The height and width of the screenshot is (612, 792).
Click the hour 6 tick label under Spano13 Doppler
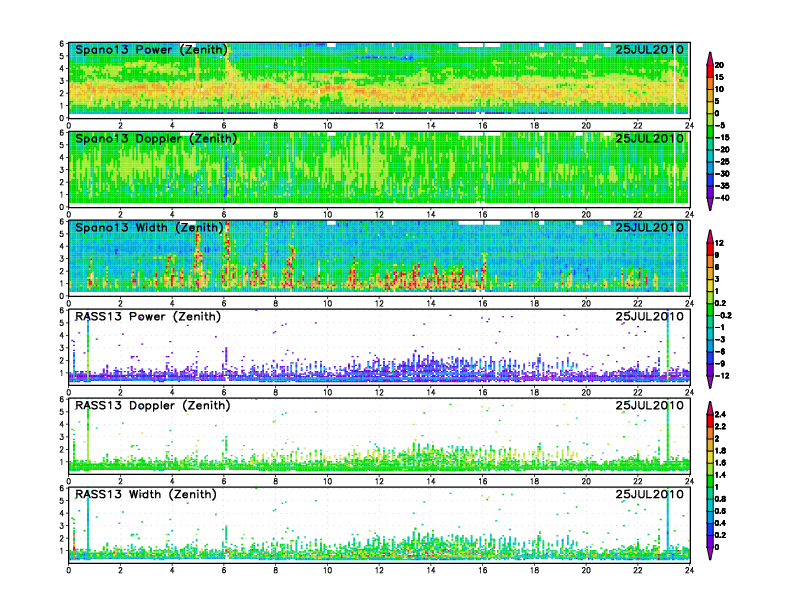(224, 215)
